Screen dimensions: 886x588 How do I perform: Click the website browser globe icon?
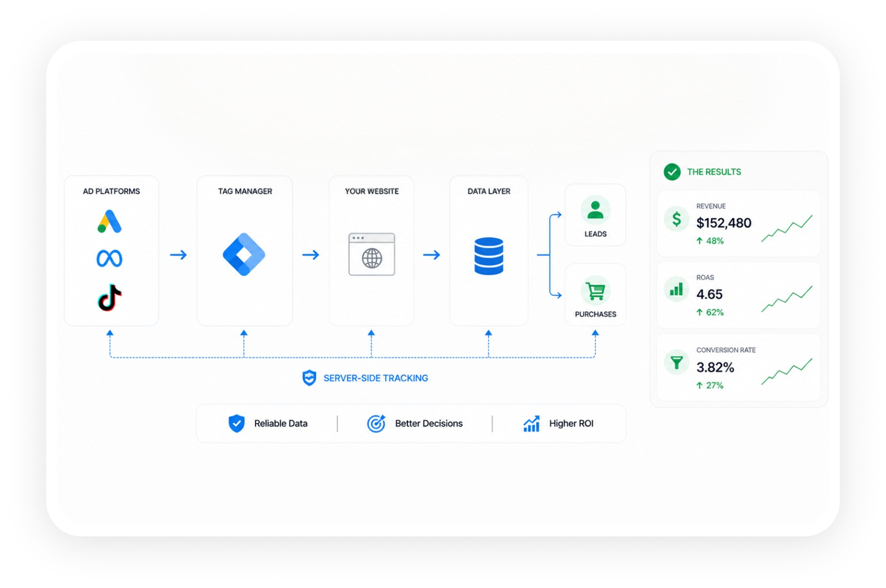[x=371, y=254]
